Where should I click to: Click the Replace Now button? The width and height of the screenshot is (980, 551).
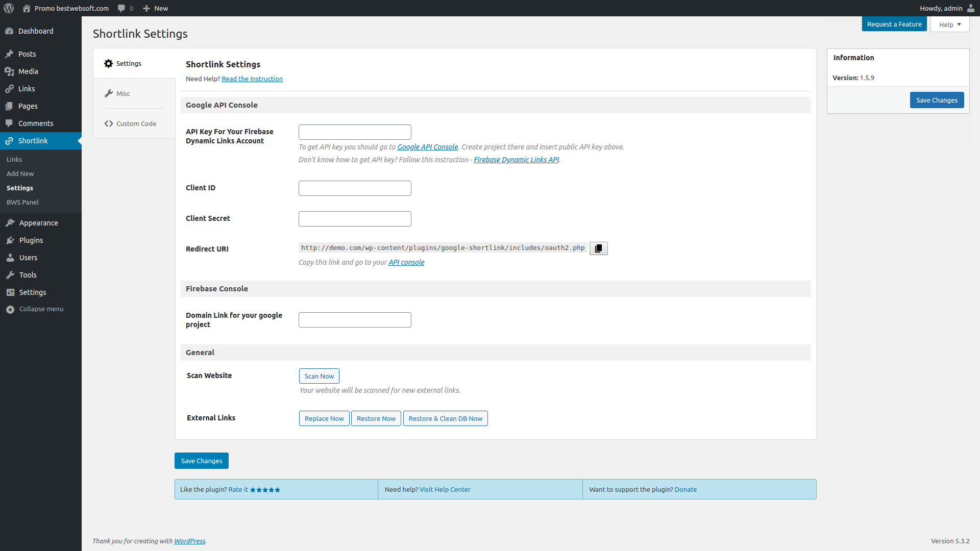click(324, 418)
